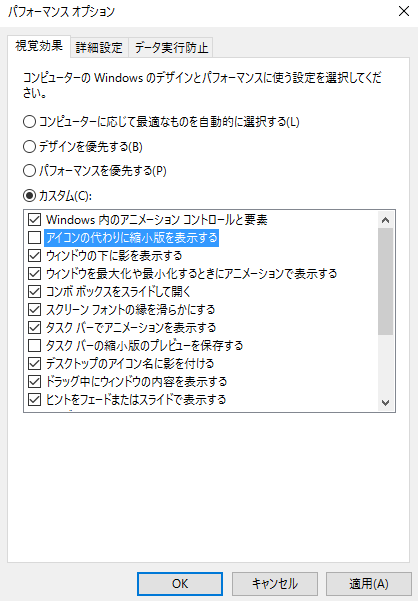The image size is (418, 601).
Task: Select the 視覚効果 tab
Action: pos(39,46)
